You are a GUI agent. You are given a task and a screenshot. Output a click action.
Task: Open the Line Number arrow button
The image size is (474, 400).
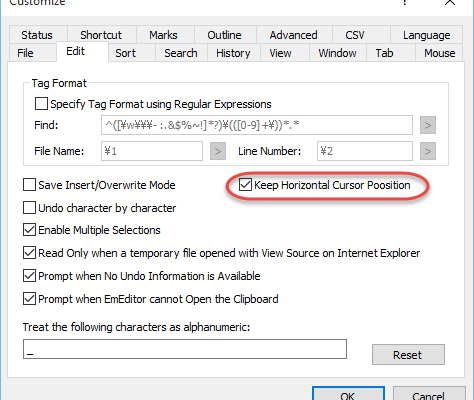(x=428, y=151)
